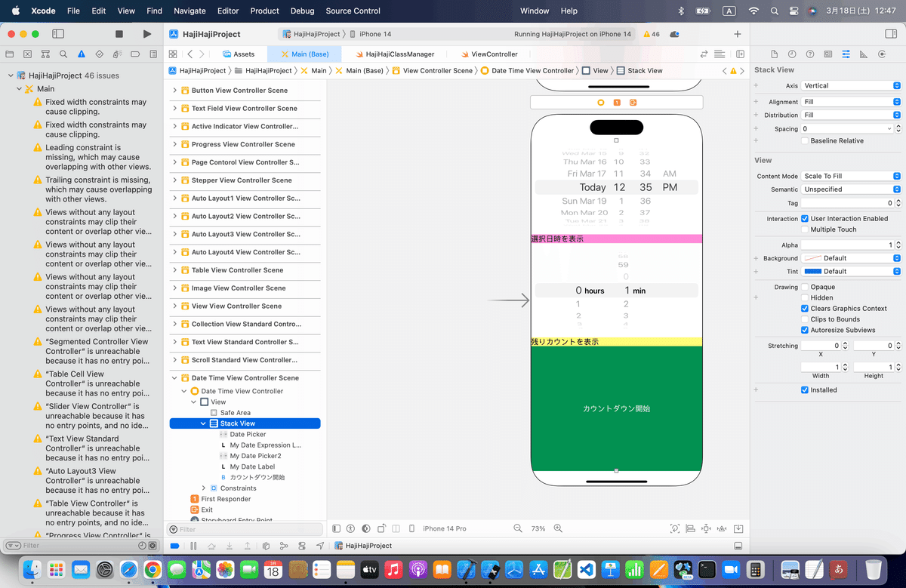Image resolution: width=906 pixels, height=588 pixels.
Task: Show the Attributes inspector sliders icon
Action: [846, 54]
